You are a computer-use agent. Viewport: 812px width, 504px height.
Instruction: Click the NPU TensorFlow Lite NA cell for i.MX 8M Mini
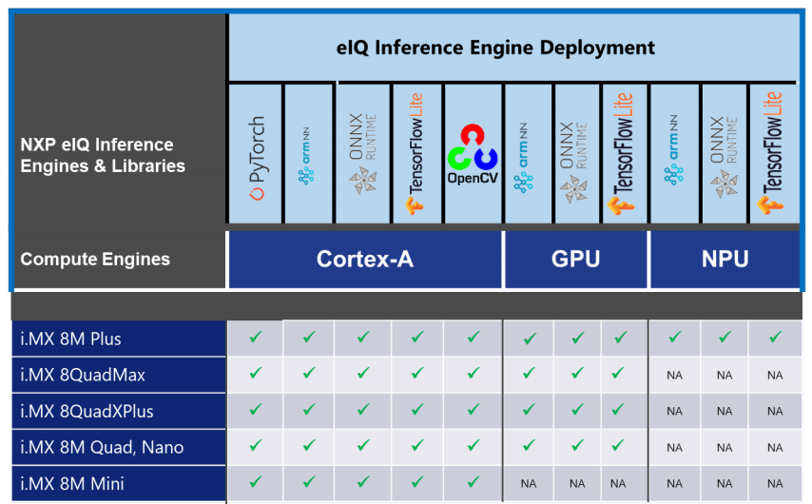[775, 484]
